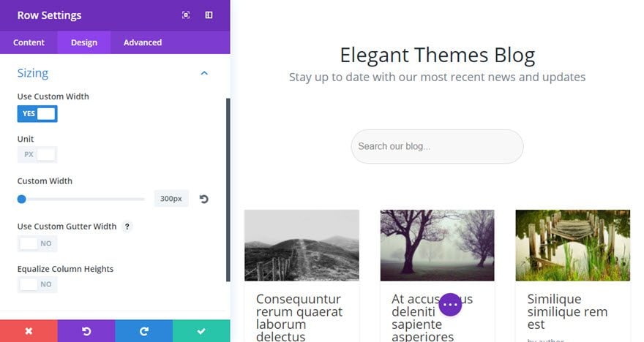
Task: Switch to the Content tab
Action: [29, 42]
